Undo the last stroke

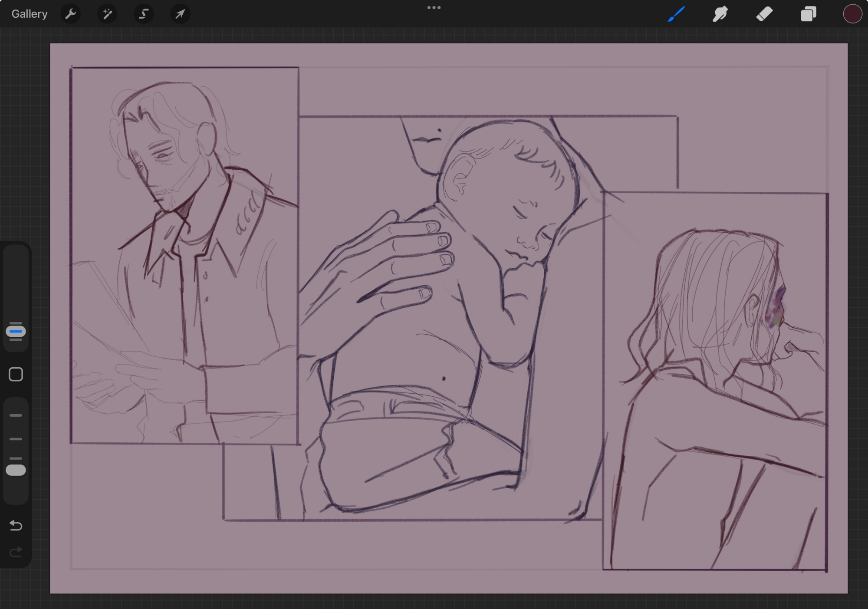(x=16, y=526)
